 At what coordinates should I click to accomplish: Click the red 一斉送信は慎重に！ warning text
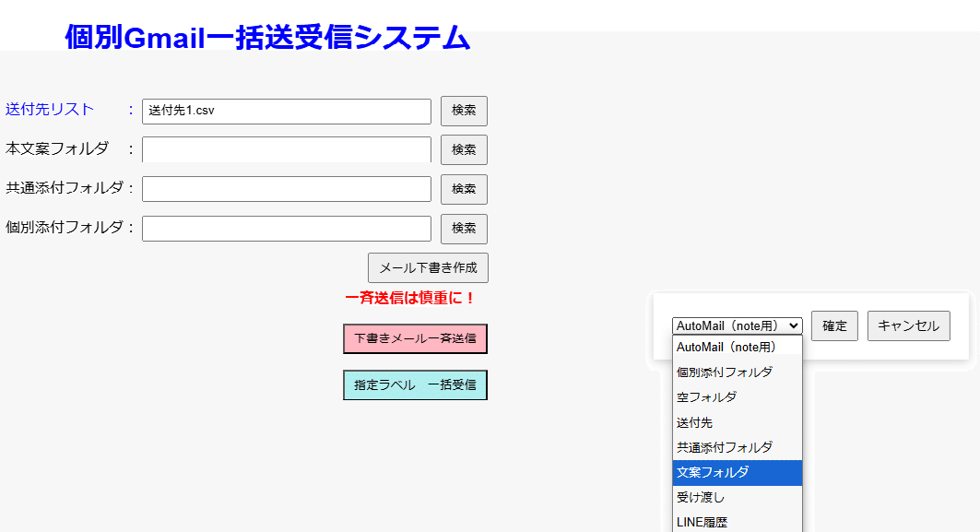coord(410,298)
